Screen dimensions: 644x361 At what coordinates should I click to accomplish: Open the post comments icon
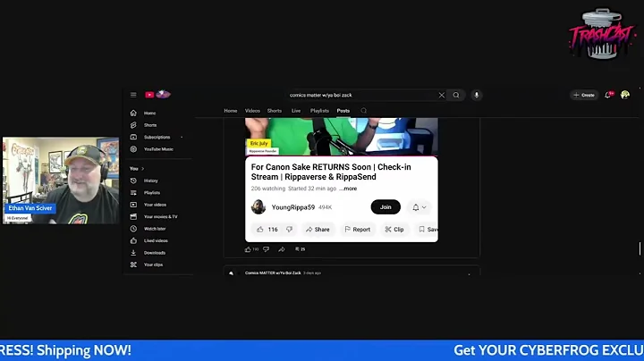click(x=297, y=249)
